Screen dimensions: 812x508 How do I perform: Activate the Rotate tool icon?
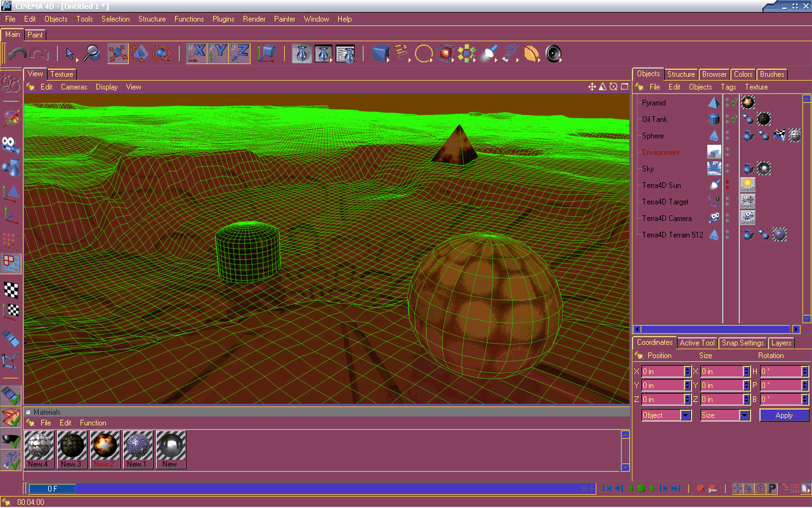coord(161,54)
